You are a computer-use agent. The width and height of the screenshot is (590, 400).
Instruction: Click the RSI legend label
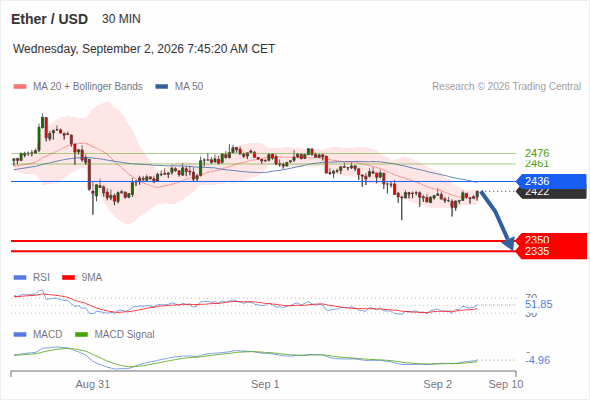click(x=41, y=277)
